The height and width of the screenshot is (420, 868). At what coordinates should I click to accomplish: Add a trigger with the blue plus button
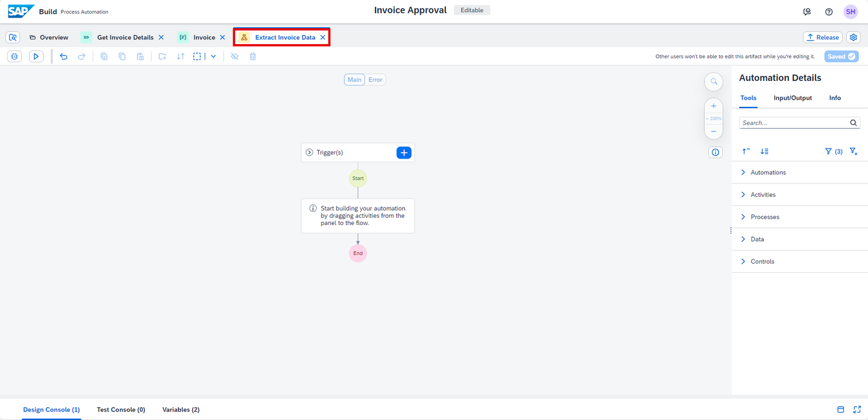[x=404, y=153]
